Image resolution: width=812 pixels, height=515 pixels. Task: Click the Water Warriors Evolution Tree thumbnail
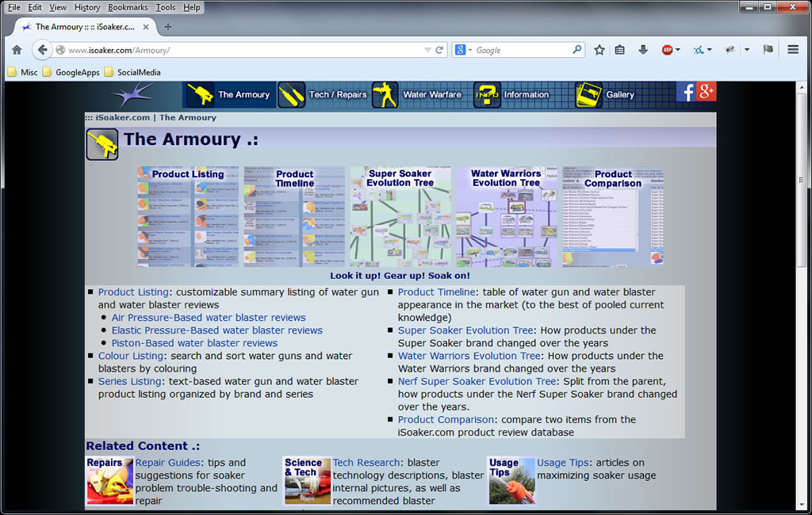507,216
